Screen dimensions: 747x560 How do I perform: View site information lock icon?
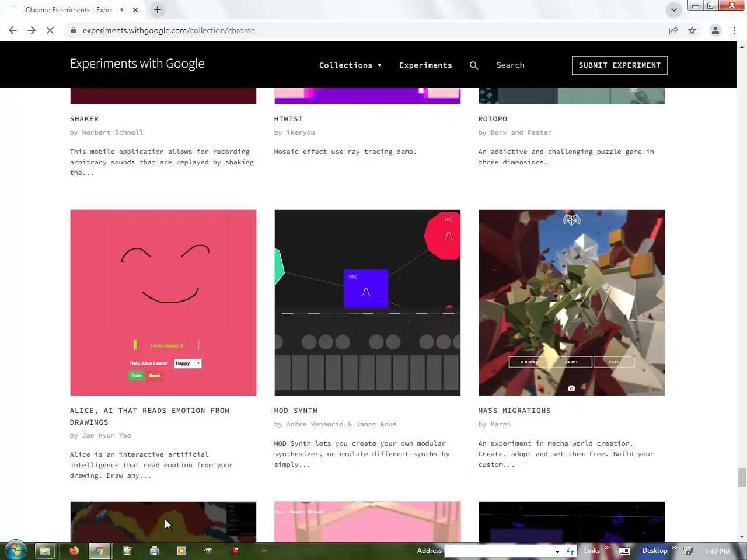coord(73,30)
